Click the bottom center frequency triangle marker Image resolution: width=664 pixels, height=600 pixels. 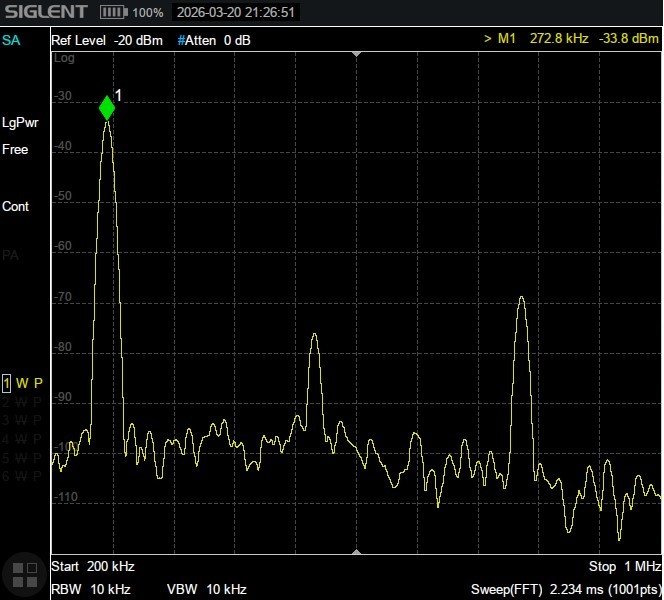tap(357, 552)
